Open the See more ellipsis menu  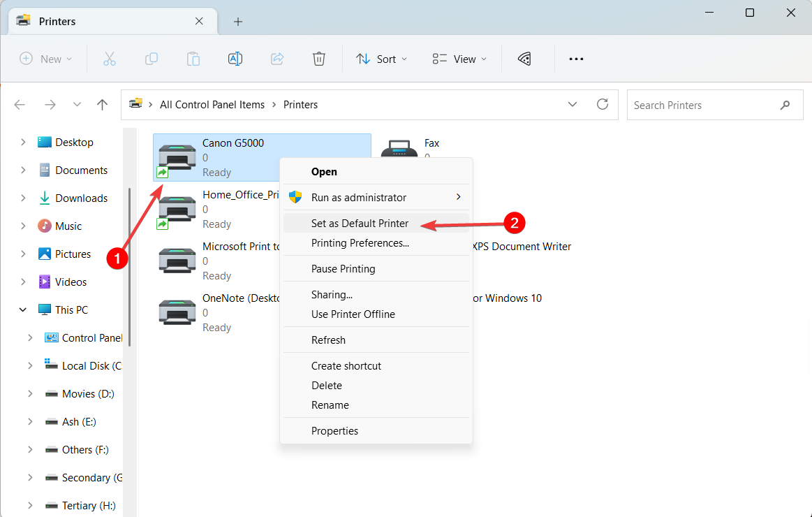[x=576, y=59]
